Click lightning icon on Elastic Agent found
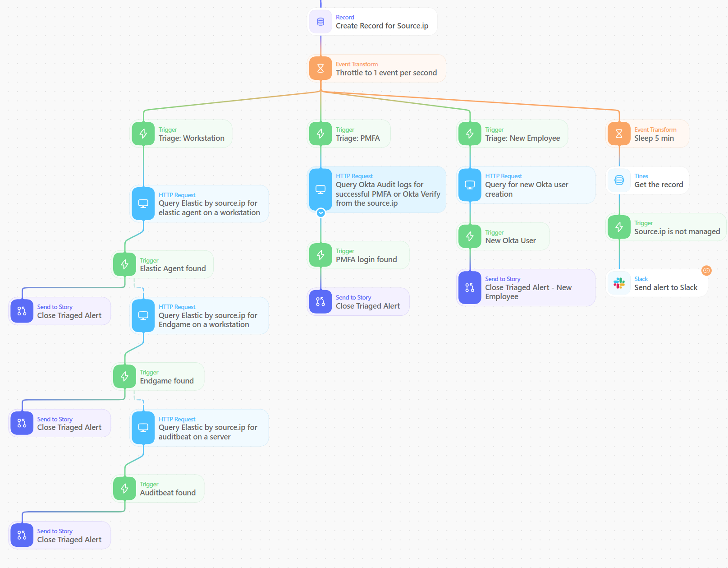728x568 pixels. (124, 264)
